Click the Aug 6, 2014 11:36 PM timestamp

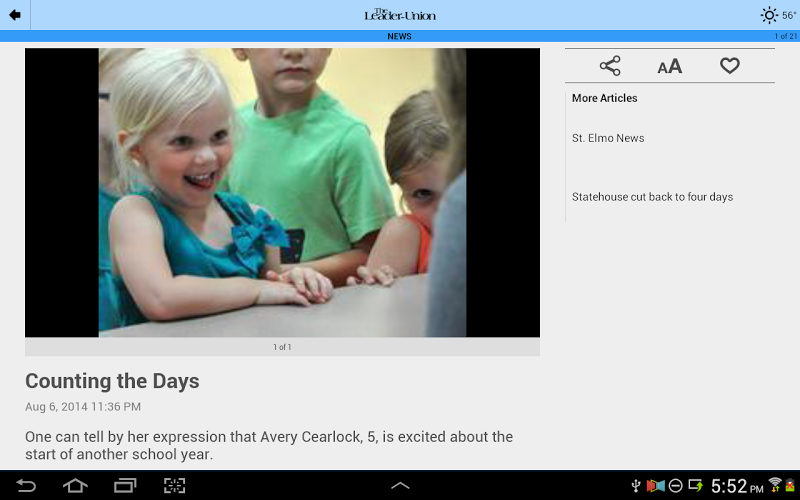click(x=83, y=407)
